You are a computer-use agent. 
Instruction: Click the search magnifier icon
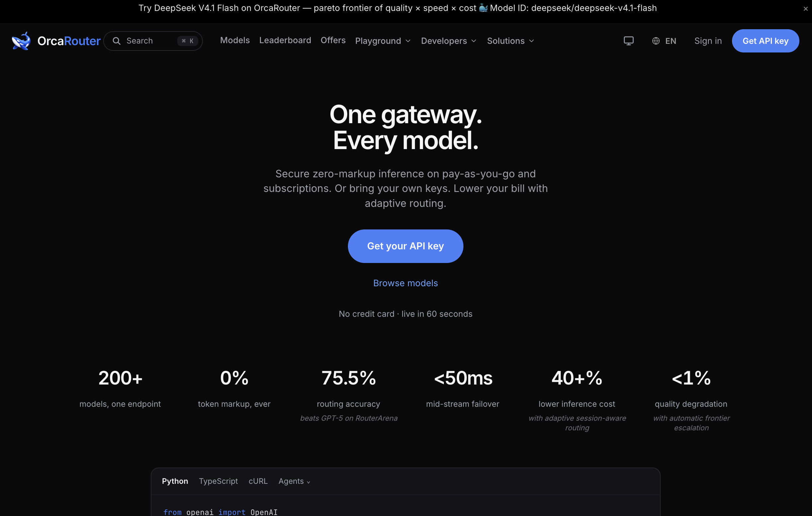tap(116, 41)
